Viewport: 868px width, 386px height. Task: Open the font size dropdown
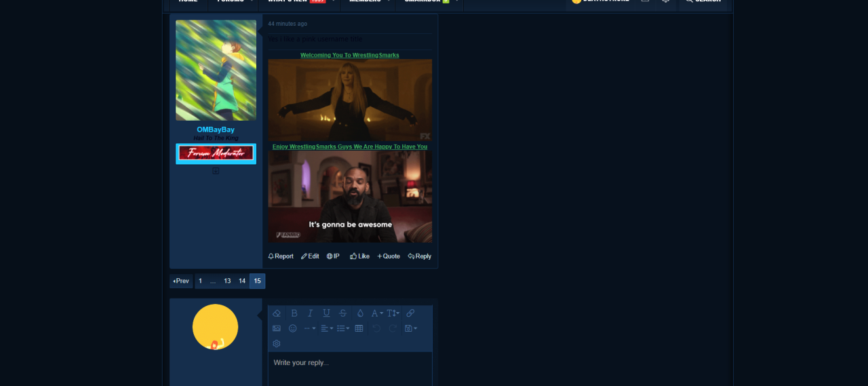pos(393,313)
